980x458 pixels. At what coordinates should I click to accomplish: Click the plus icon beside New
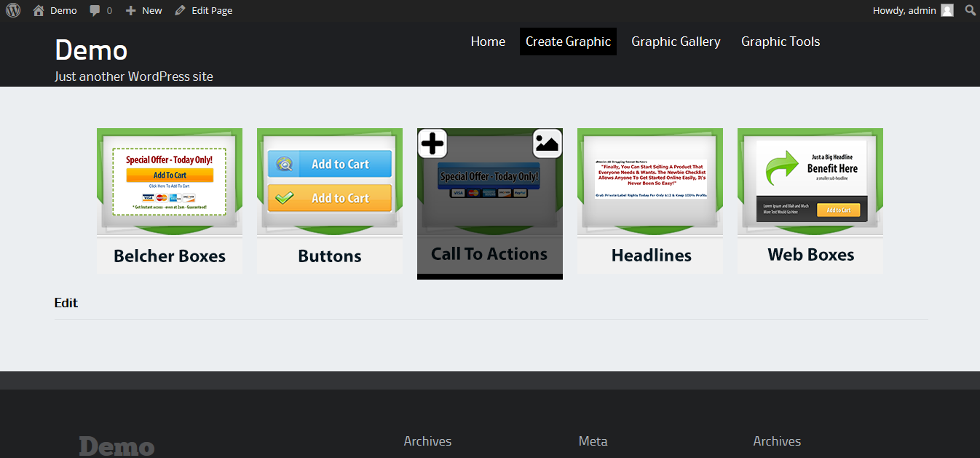point(130,10)
